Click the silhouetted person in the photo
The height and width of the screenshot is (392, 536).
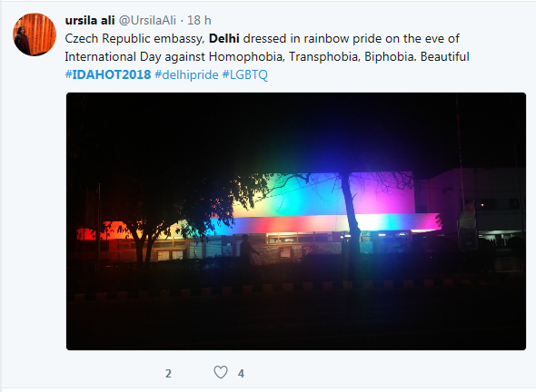click(x=248, y=250)
